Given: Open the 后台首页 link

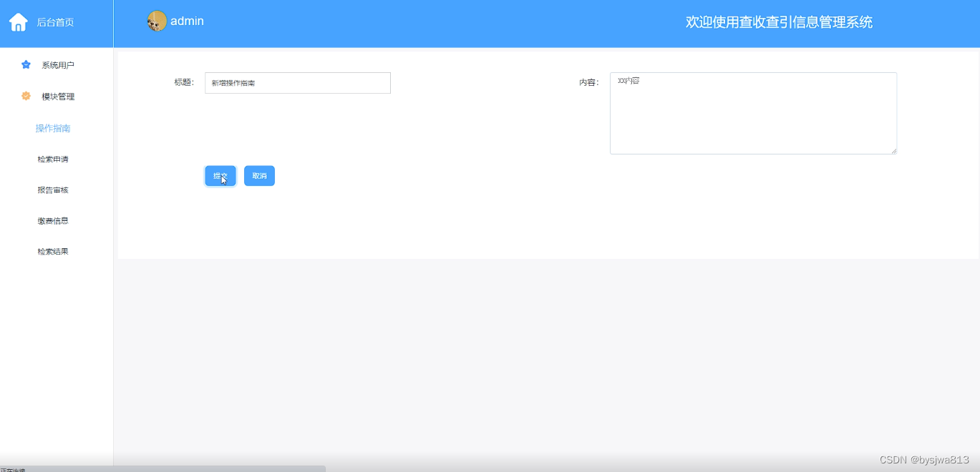Looking at the screenshot, I should pyautogui.click(x=55, y=23).
